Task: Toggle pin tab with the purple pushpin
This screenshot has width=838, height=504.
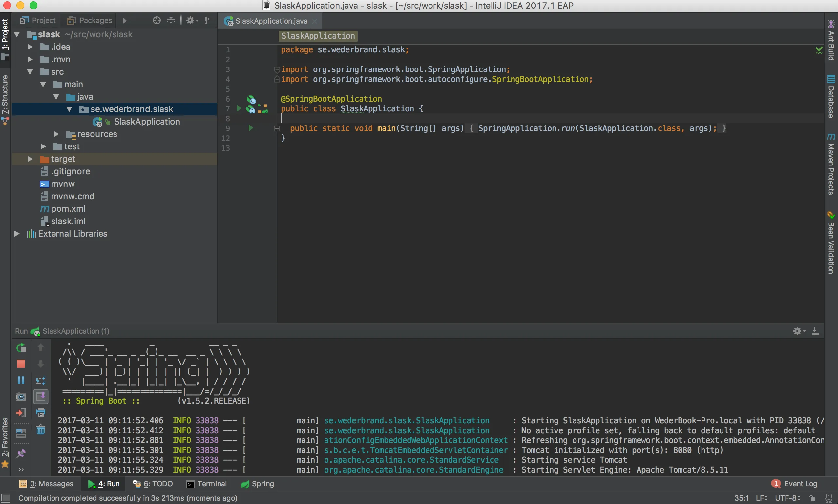Action: pos(21,454)
